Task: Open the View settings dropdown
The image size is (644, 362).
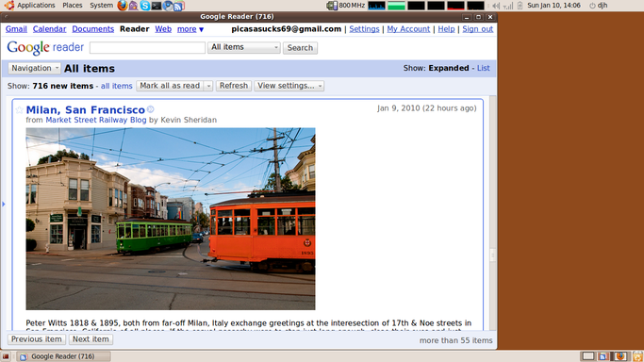Action: click(289, 86)
